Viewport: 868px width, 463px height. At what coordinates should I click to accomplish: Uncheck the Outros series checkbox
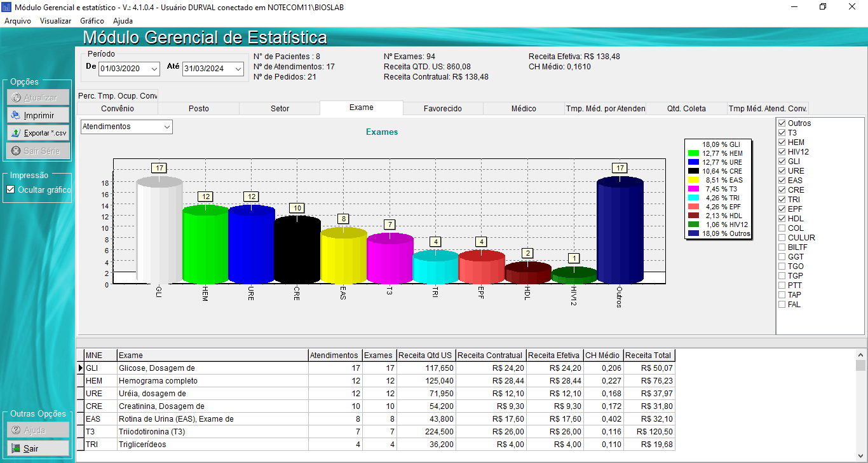[x=782, y=123]
